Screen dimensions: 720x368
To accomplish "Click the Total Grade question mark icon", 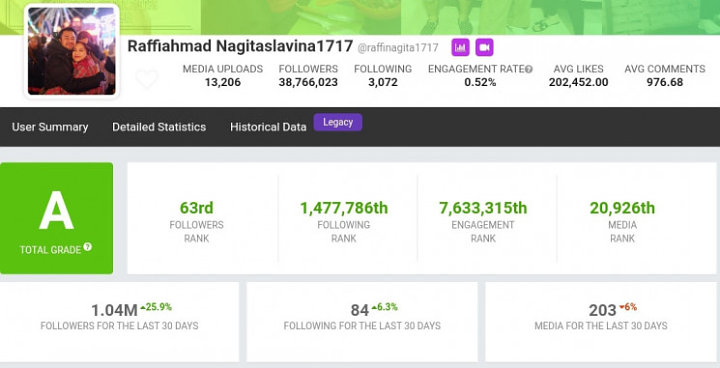I will (x=87, y=247).
